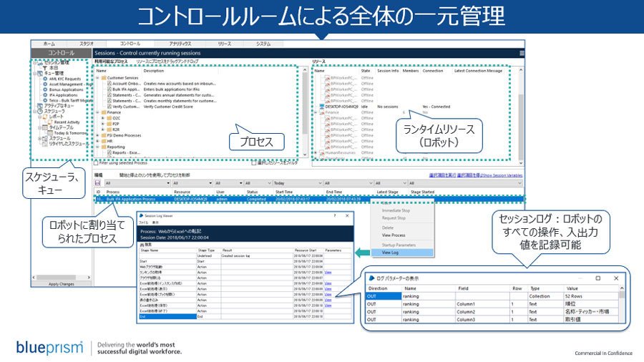Screen dimensions: 644x362
Task: Click the Column1 field cell
Action: click(482, 304)
